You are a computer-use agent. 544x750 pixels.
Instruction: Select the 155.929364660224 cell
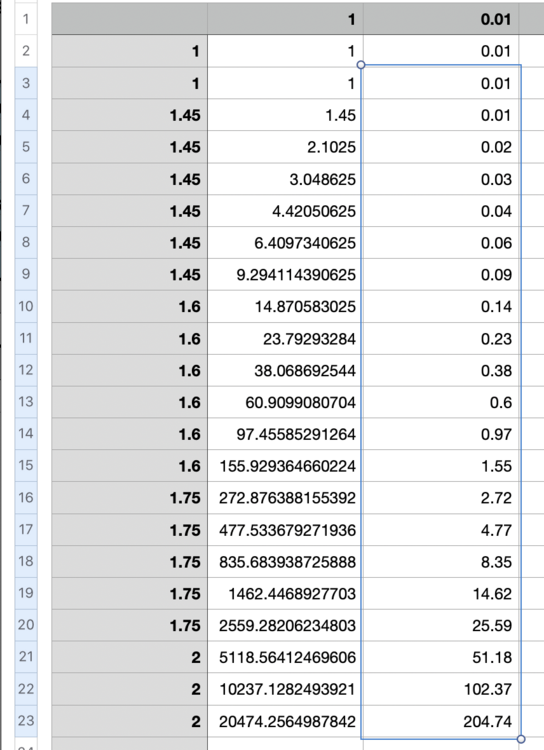pyautogui.click(x=285, y=466)
